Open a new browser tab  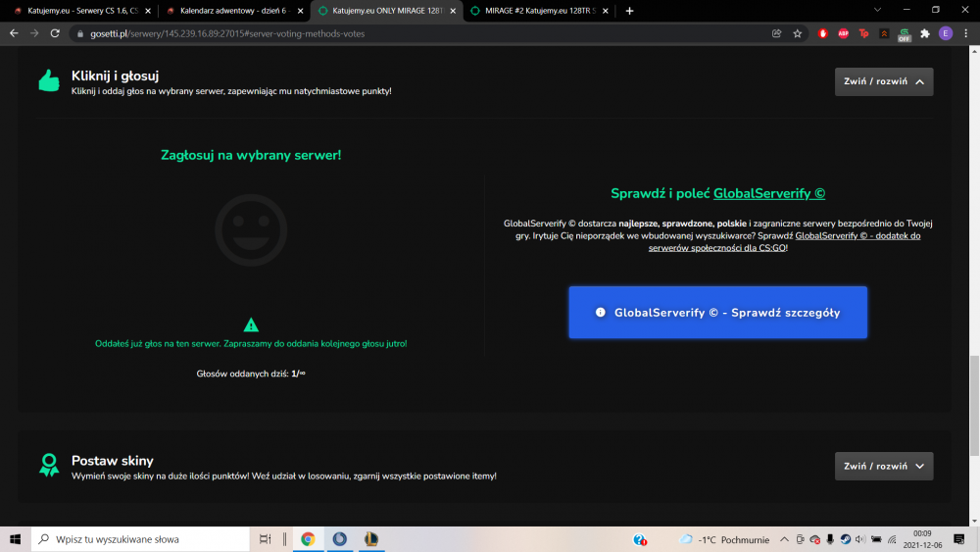(x=629, y=11)
